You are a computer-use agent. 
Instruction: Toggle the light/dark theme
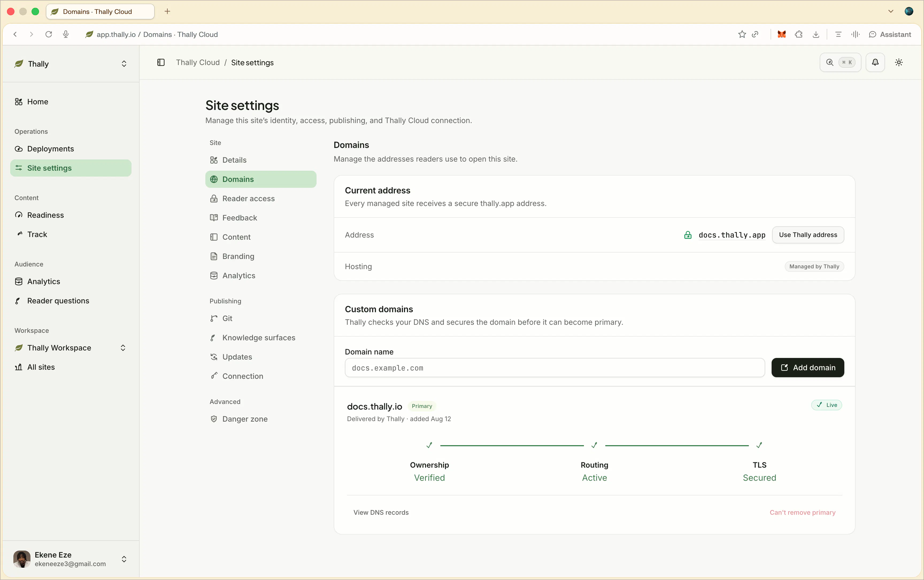[x=899, y=63]
